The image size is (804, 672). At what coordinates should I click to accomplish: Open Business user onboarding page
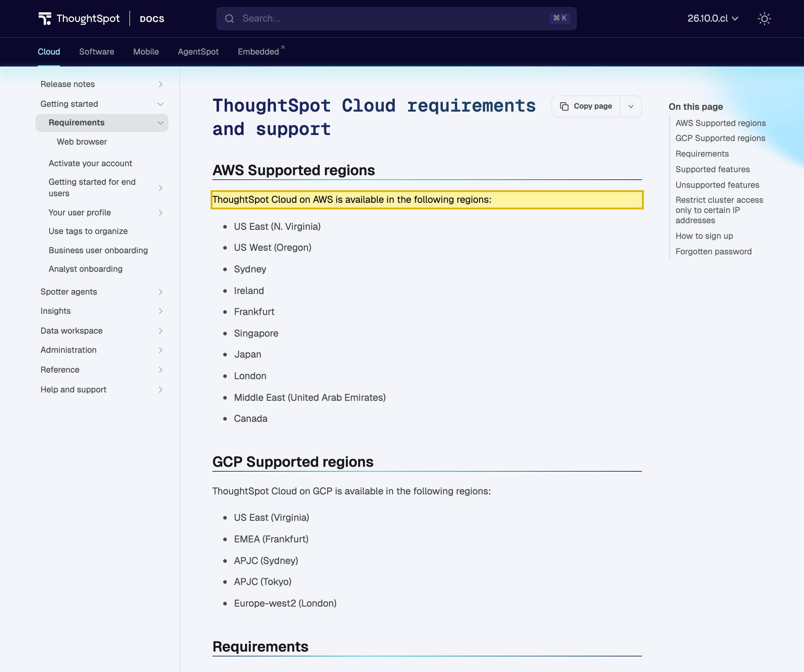tap(98, 250)
